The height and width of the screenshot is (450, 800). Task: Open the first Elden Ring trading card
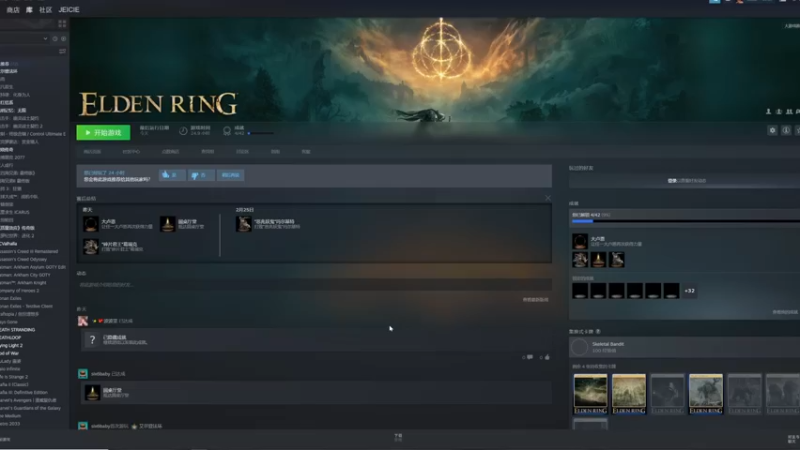[x=590, y=394]
